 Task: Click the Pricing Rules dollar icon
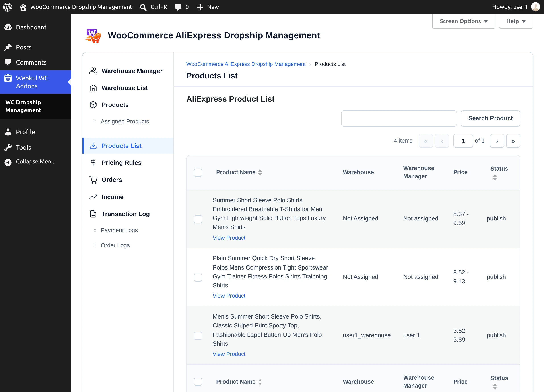(x=93, y=163)
